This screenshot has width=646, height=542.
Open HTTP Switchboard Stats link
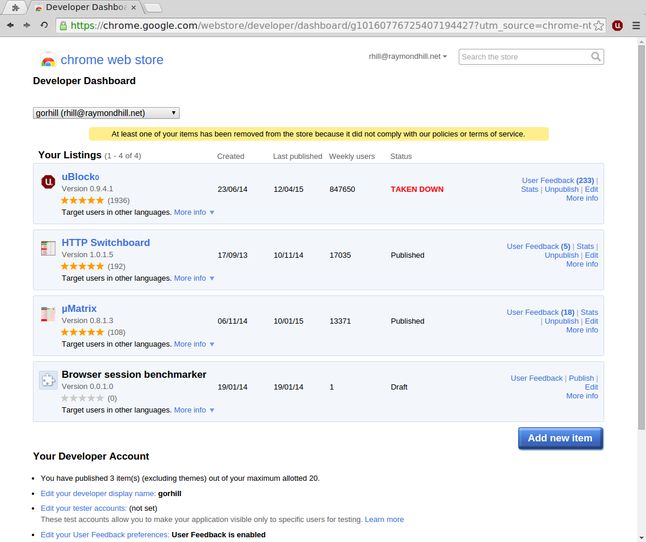tap(585, 246)
